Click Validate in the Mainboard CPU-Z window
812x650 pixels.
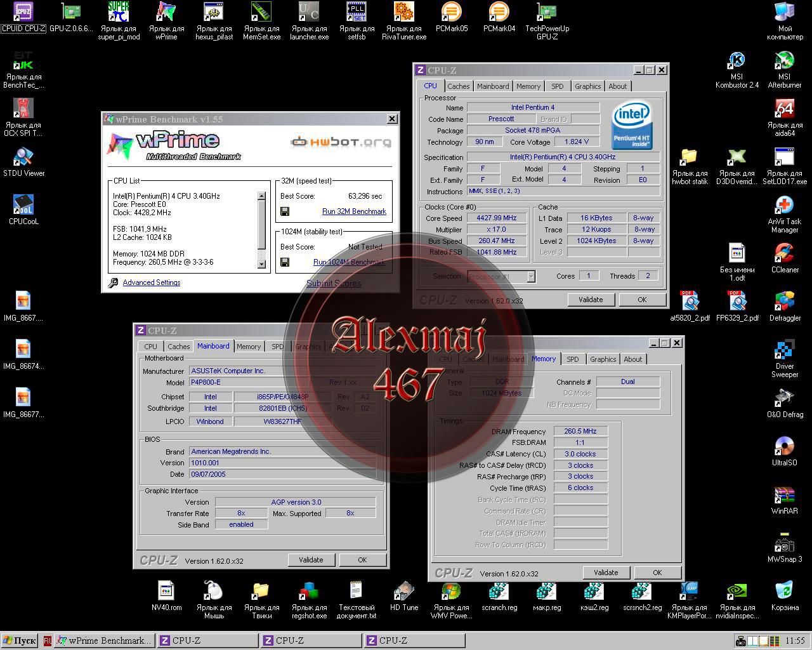pos(311,560)
